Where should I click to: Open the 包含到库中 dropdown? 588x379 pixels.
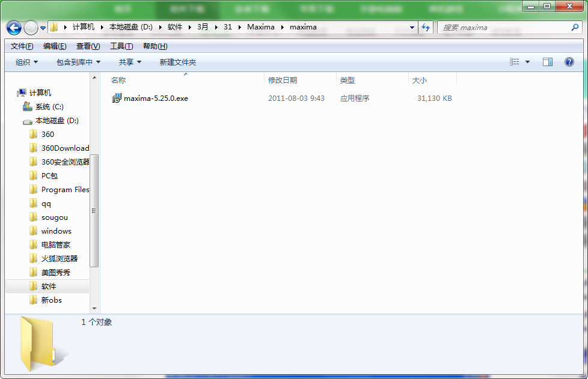click(x=78, y=62)
